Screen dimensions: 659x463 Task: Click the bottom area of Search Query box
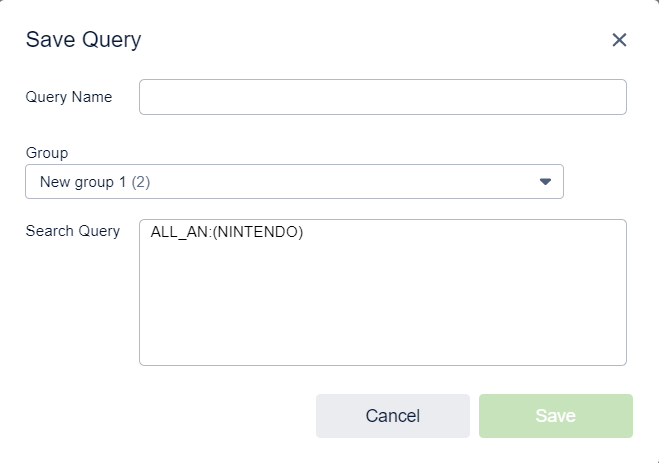[x=382, y=348]
